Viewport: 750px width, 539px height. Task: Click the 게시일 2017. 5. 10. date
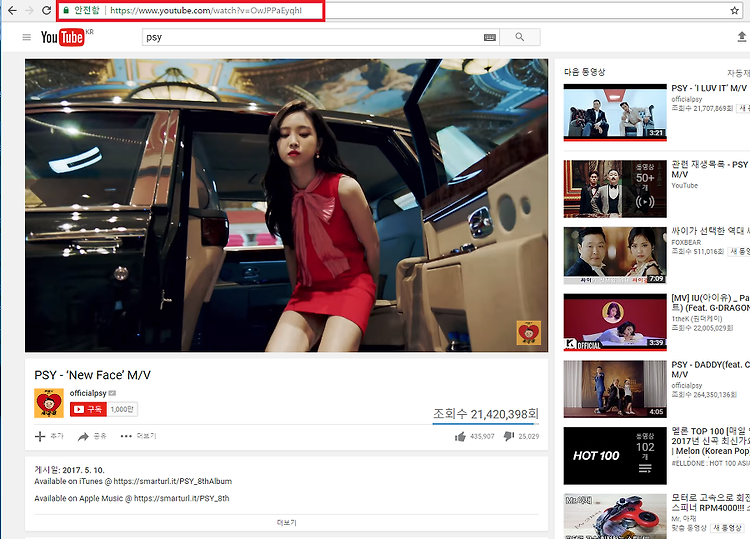69,470
